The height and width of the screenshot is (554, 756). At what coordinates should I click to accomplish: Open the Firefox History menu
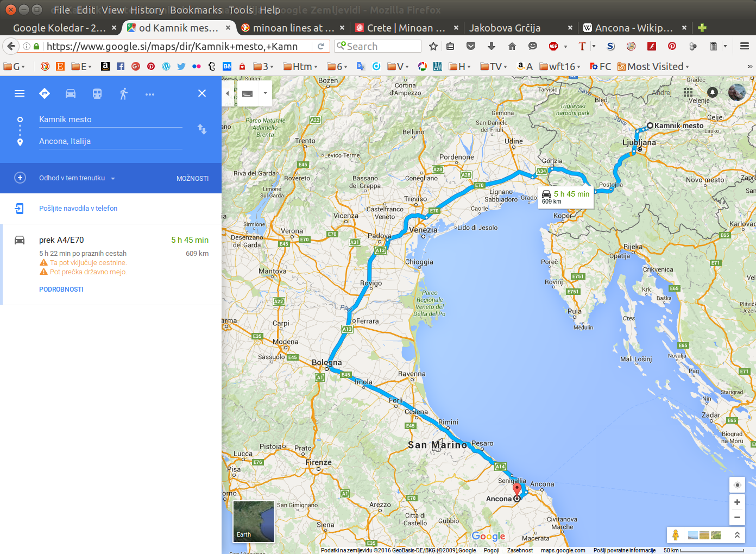[147, 10]
